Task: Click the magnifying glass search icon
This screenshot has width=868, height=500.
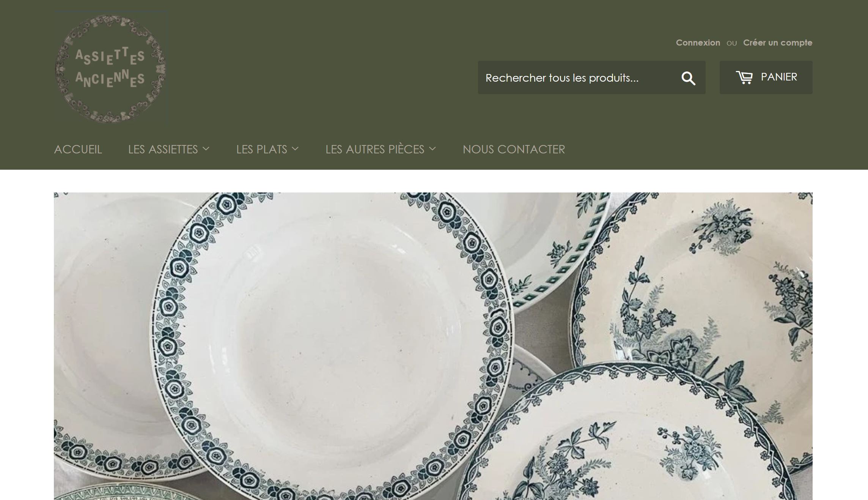Action: coord(688,78)
